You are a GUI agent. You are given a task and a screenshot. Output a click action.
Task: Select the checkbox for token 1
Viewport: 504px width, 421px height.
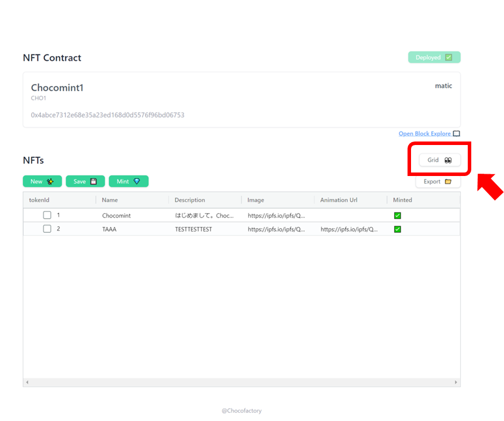pos(47,215)
